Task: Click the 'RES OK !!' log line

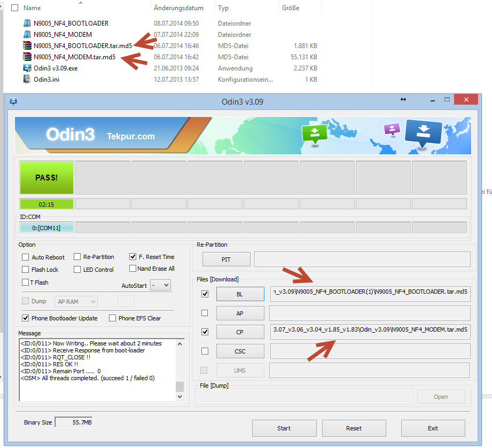Action: pos(49,364)
